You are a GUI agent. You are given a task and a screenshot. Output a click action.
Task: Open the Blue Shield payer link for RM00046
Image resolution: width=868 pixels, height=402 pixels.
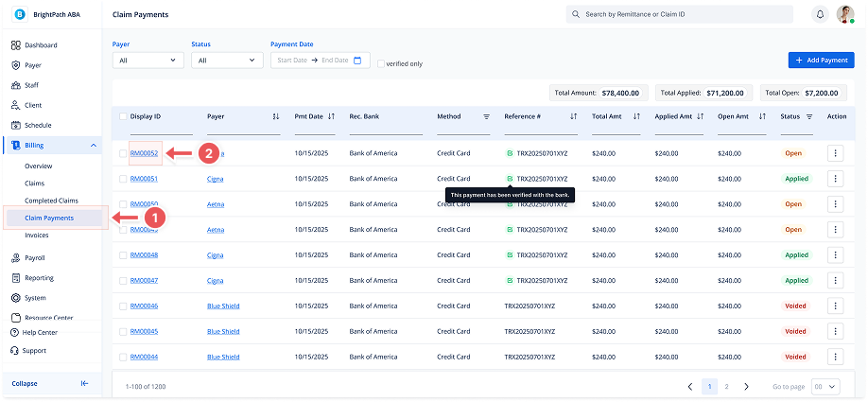click(223, 306)
